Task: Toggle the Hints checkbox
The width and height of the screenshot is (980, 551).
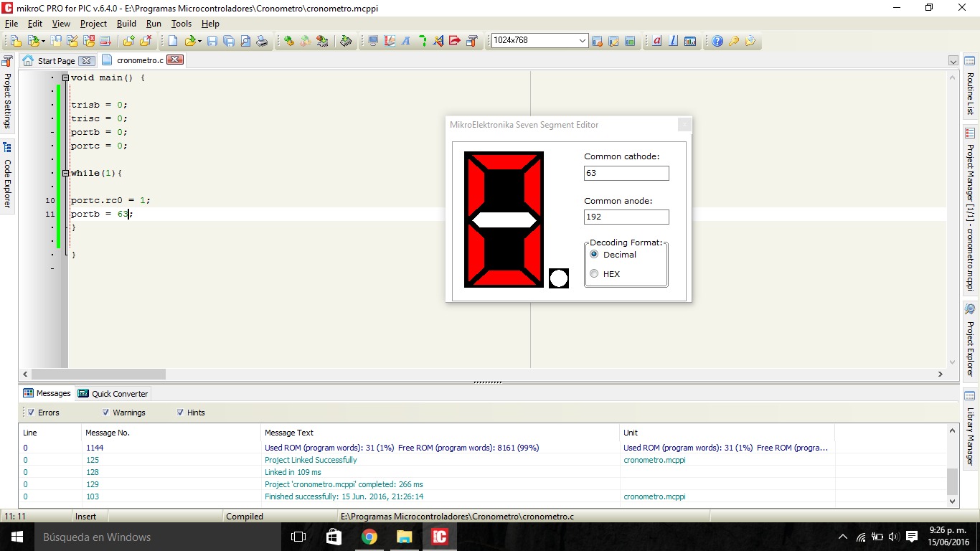Action: click(180, 413)
